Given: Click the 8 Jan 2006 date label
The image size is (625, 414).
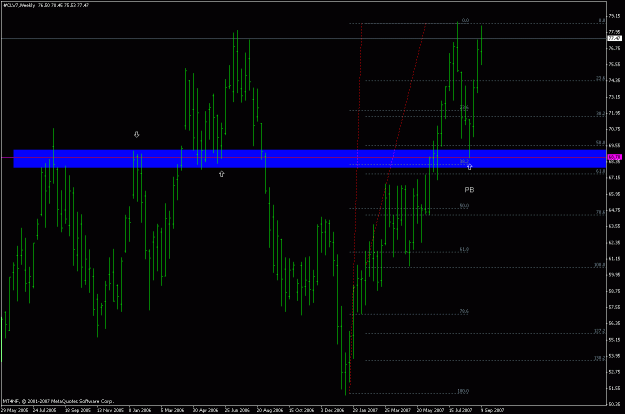Looking at the screenshot, I should pos(140,410).
